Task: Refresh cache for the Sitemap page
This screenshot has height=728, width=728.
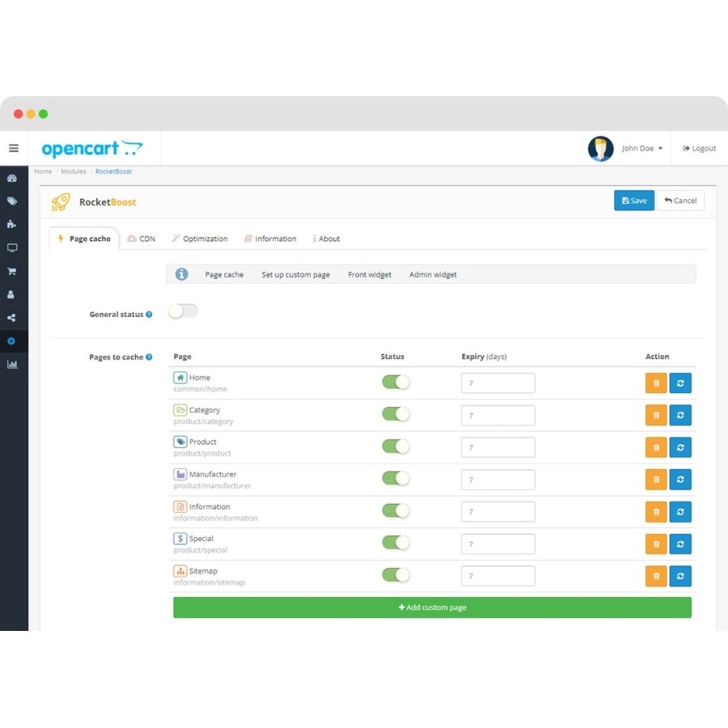Action: point(680,576)
